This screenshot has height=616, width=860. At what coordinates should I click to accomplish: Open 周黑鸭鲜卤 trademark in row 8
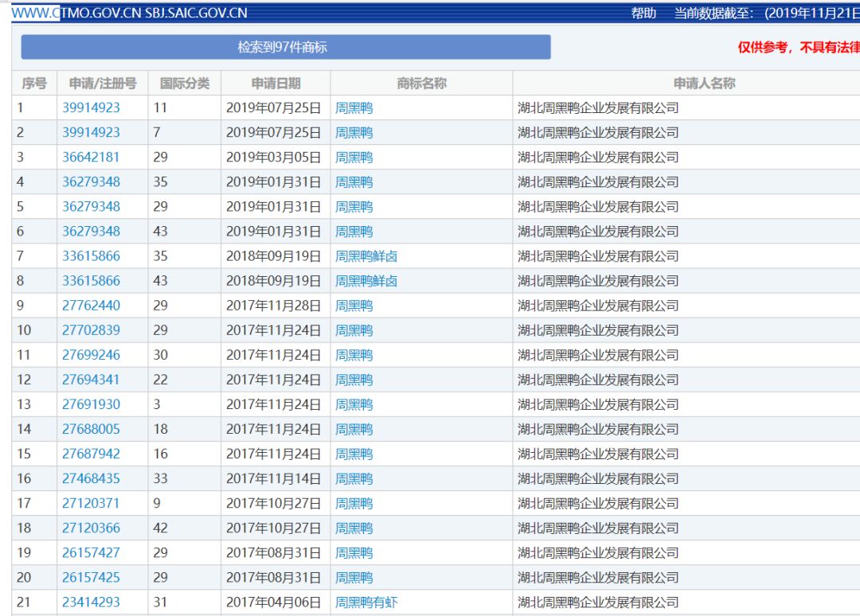click(366, 281)
